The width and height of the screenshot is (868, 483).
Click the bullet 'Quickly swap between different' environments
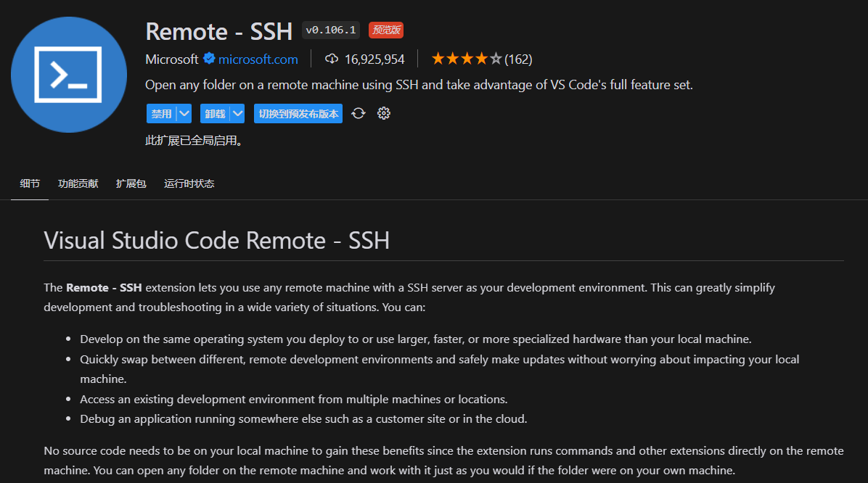pos(440,369)
